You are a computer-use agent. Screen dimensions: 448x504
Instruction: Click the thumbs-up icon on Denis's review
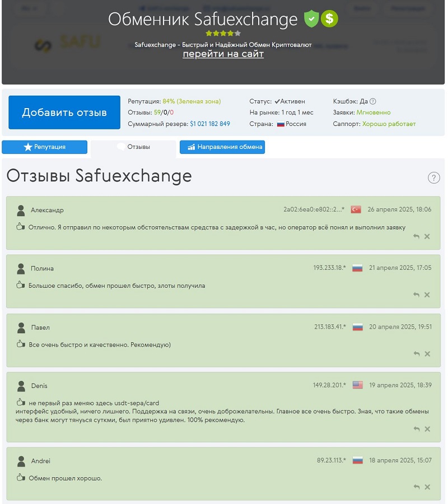point(21,402)
